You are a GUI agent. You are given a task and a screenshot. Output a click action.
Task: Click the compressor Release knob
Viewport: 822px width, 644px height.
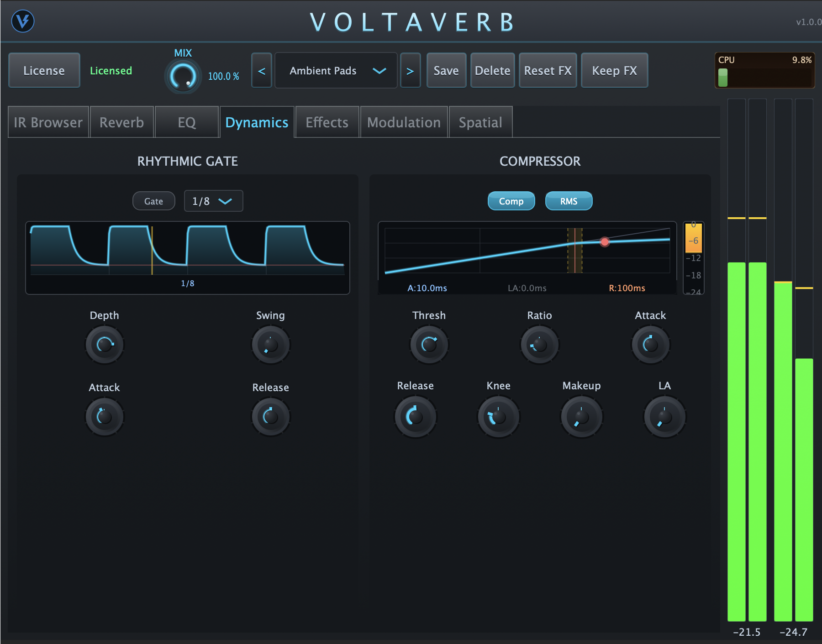point(416,417)
